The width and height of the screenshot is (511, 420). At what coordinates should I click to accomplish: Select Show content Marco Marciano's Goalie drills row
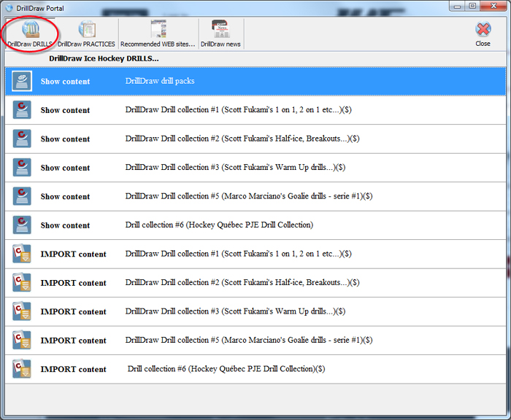[x=249, y=197]
